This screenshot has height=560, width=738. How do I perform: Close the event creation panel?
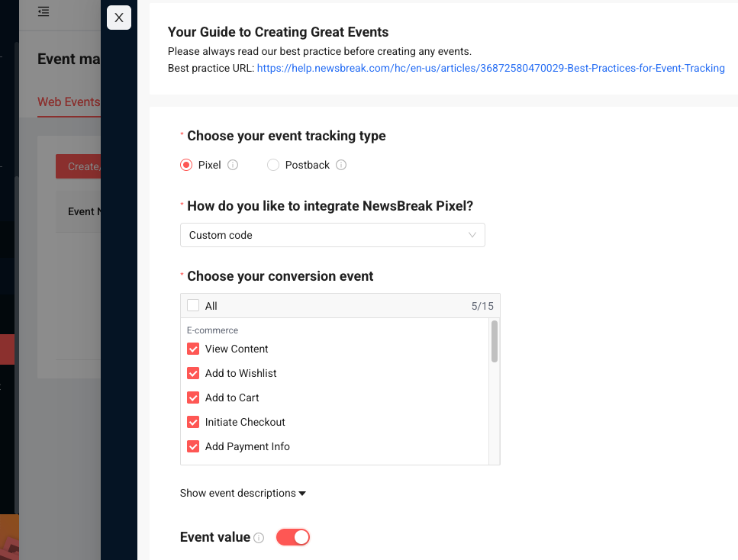(119, 18)
